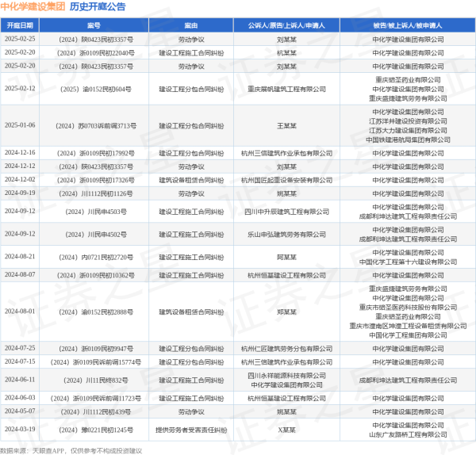476x455 pixels.
Task: Click plaintiff X某某
Action: 286,430
